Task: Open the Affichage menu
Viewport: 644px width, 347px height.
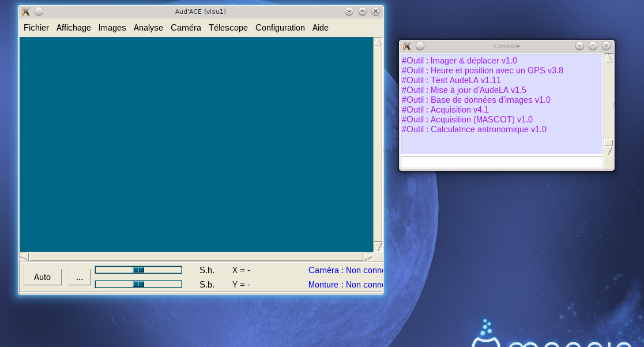Action: coord(74,28)
